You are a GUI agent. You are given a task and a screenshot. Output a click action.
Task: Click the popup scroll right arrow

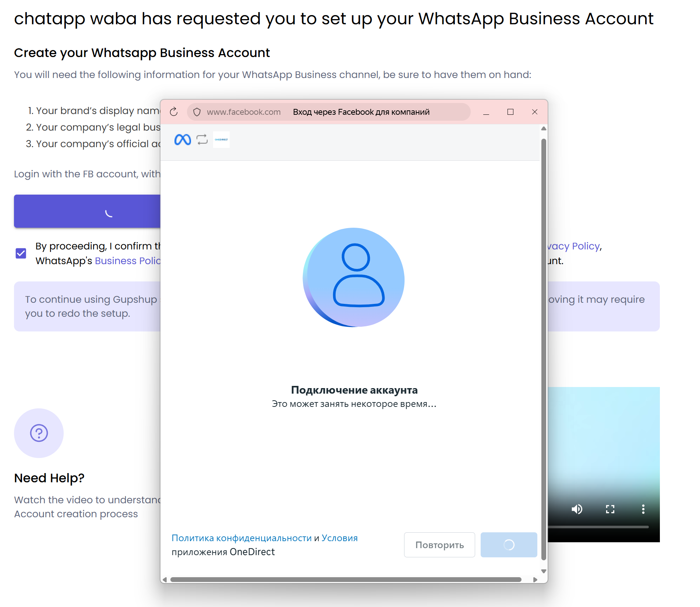point(535,580)
